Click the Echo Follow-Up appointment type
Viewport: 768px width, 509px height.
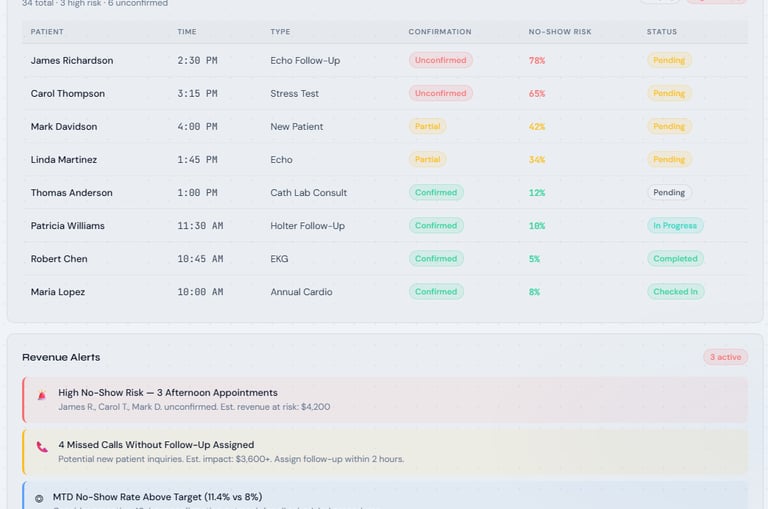click(305, 60)
